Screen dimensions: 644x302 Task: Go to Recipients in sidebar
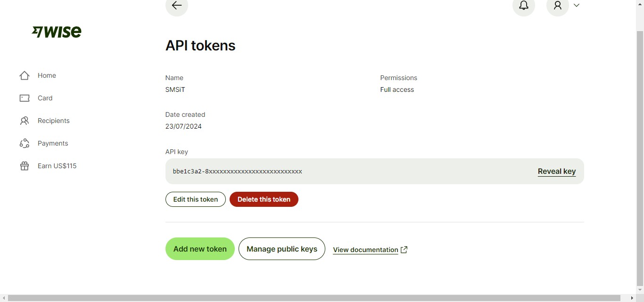pyautogui.click(x=53, y=121)
